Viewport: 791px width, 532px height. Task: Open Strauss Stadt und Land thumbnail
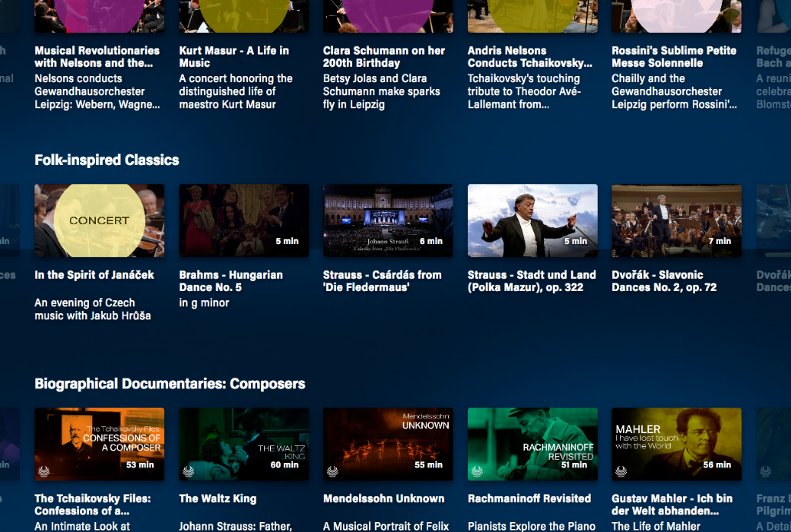pyautogui.click(x=532, y=220)
